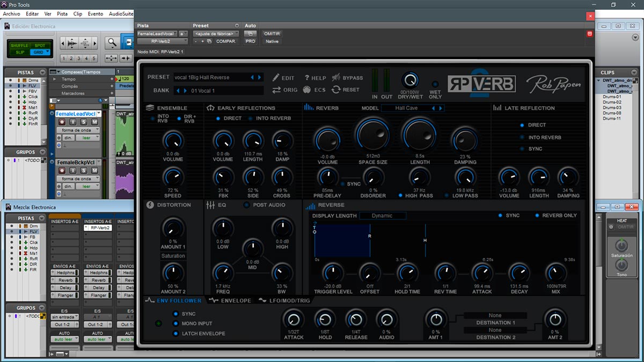The height and width of the screenshot is (362, 644).
Task: Click the ORIG compare arrows icon
Action: coord(276,90)
